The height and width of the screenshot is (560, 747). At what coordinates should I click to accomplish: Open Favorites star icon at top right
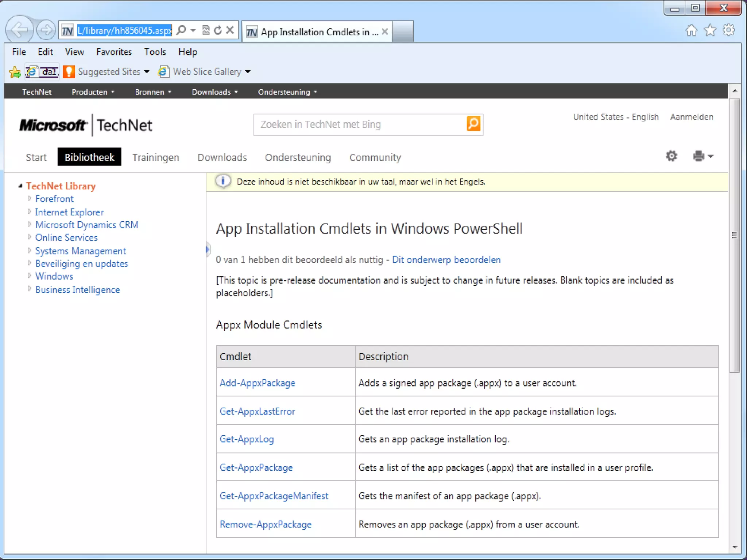pos(710,30)
